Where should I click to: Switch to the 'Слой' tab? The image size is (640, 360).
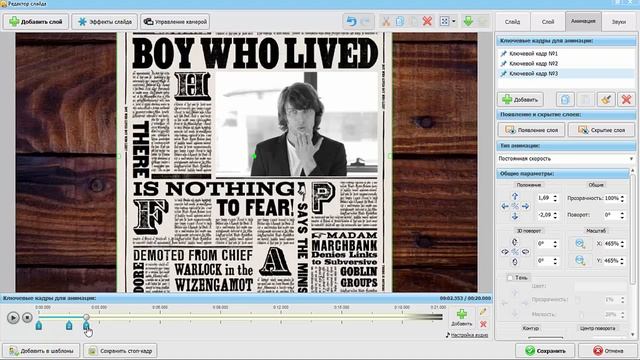[548, 22]
